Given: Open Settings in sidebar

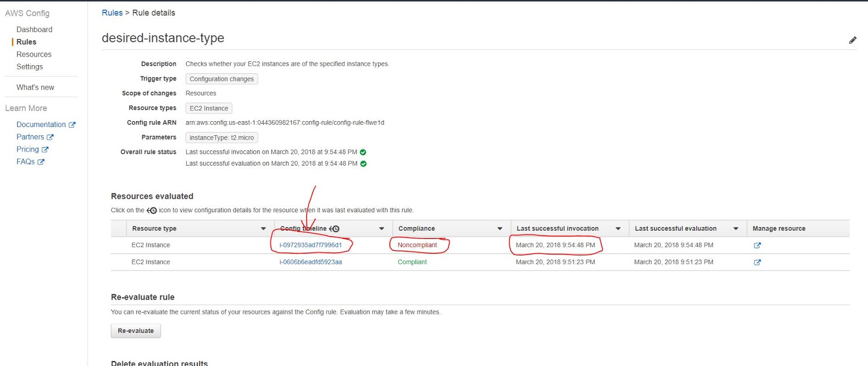Looking at the screenshot, I should (29, 67).
